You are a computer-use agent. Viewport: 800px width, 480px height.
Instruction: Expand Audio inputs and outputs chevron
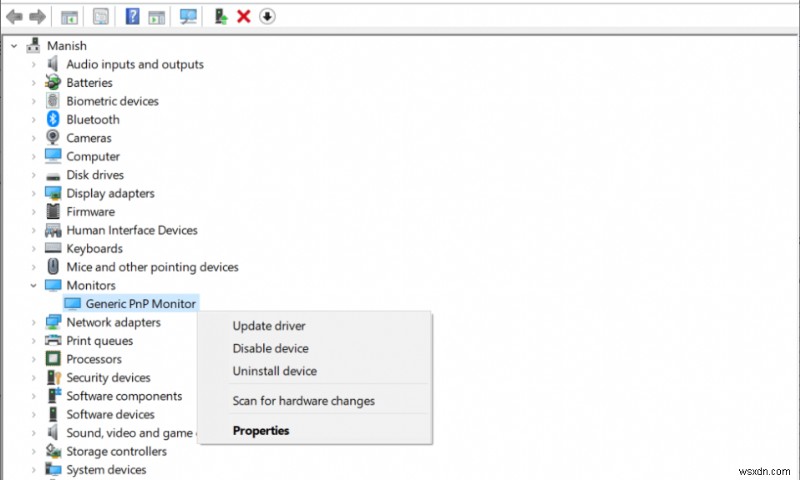tap(34, 64)
